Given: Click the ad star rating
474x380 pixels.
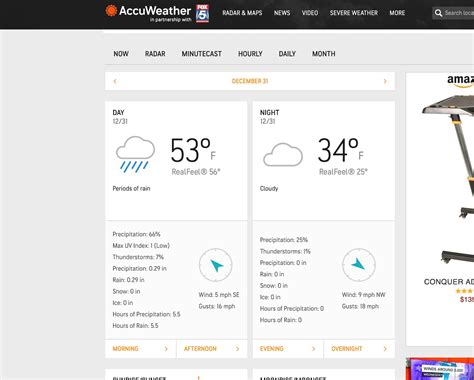Looking at the screenshot, I should (464, 291).
